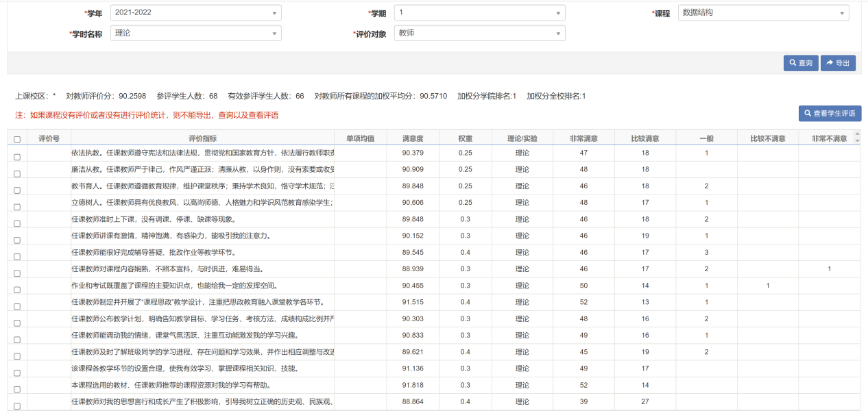The image size is (868, 413).
Task: Sort by 理论/实验 column header
Action: click(522, 138)
